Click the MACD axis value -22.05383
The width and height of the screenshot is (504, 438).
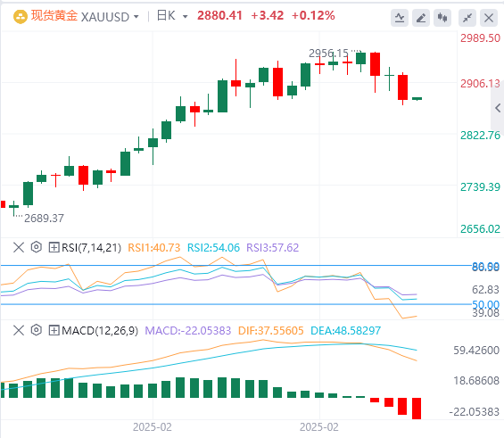pos(474,412)
